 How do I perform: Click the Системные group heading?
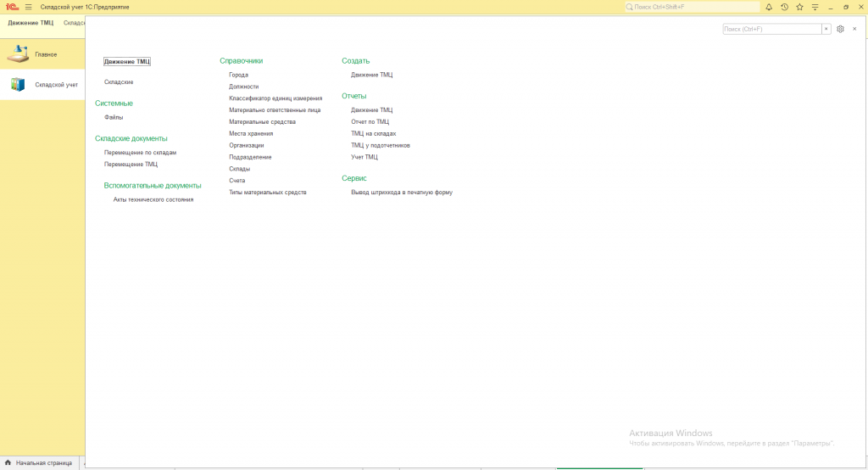click(114, 104)
